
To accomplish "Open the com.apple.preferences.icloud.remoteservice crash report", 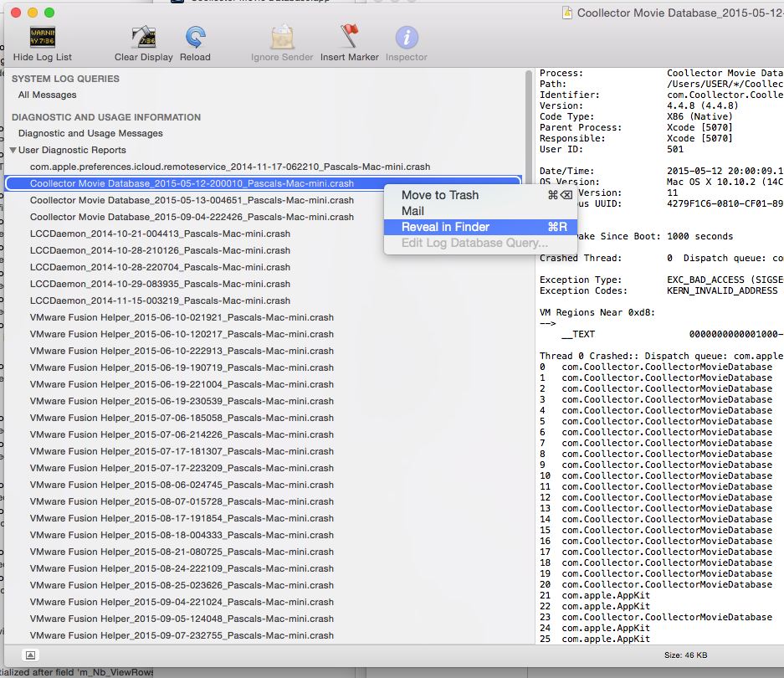I will coord(230,167).
